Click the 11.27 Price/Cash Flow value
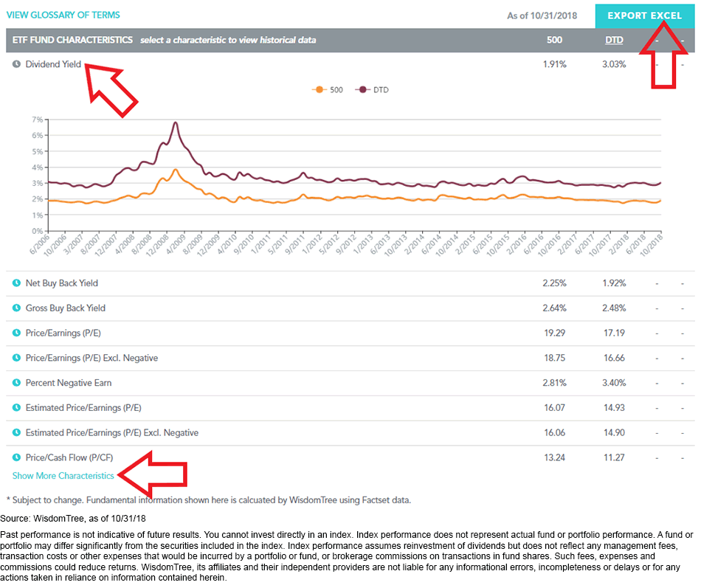The image size is (701, 588). click(x=614, y=457)
